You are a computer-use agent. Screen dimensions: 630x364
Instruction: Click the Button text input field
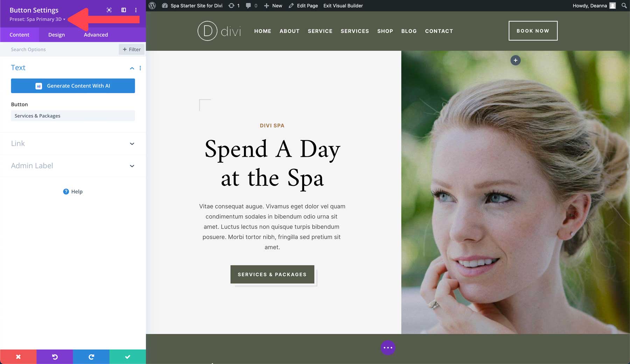pos(73,116)
